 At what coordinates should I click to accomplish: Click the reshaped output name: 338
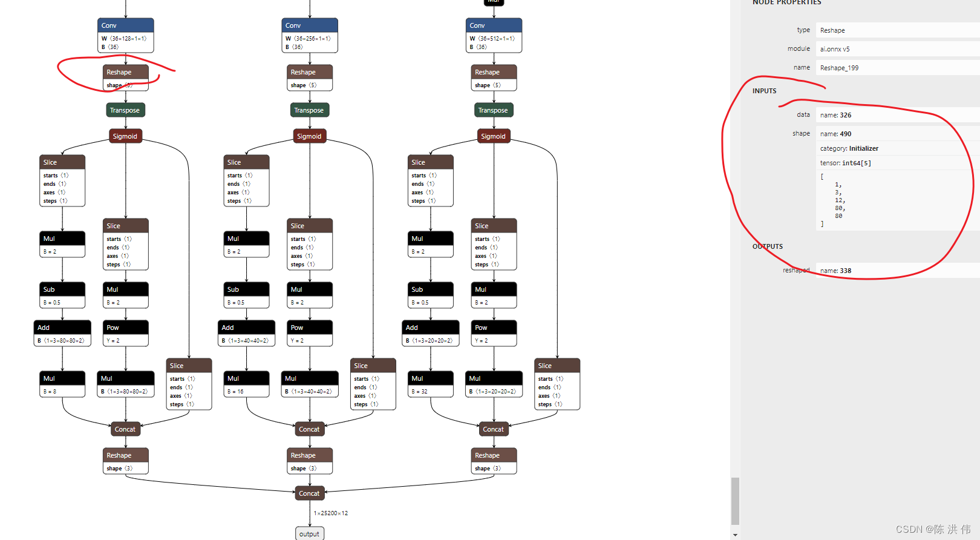tap(898, 271)
